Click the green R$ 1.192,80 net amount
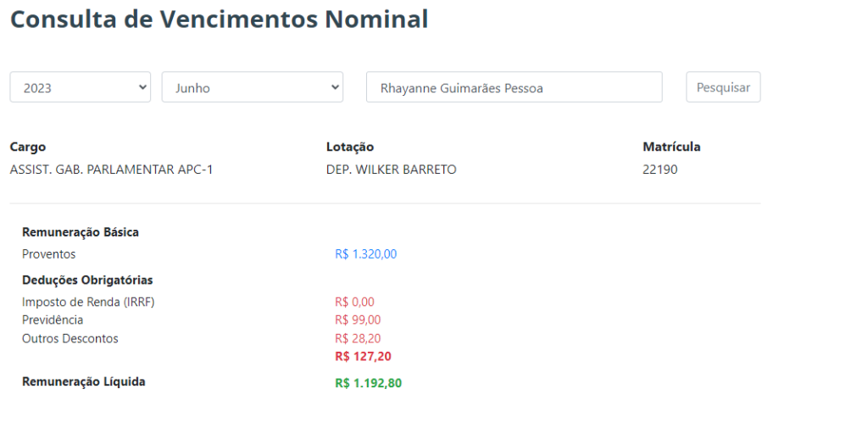Viewport: 868px width, 428px height. (368, 382)
